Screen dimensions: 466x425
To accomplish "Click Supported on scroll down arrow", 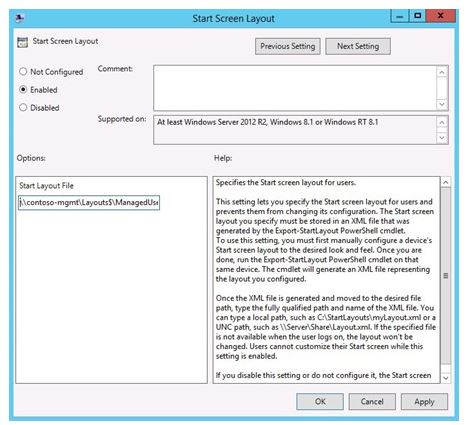I will (442, 138).
